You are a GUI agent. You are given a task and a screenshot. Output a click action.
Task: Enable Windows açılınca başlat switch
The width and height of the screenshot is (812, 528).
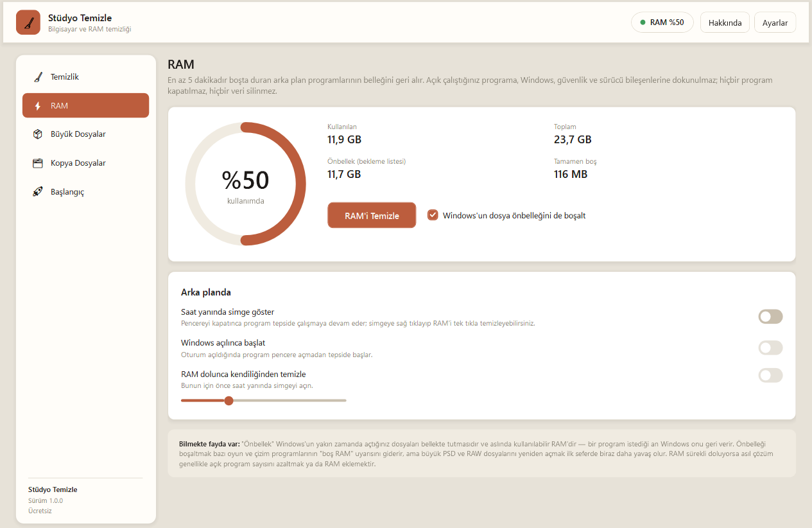click(x=770, y=348)
